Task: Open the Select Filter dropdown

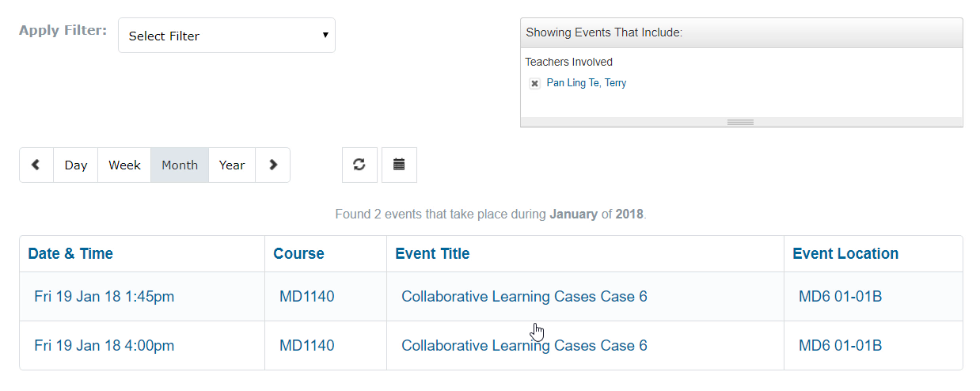Action: point(226,36)
